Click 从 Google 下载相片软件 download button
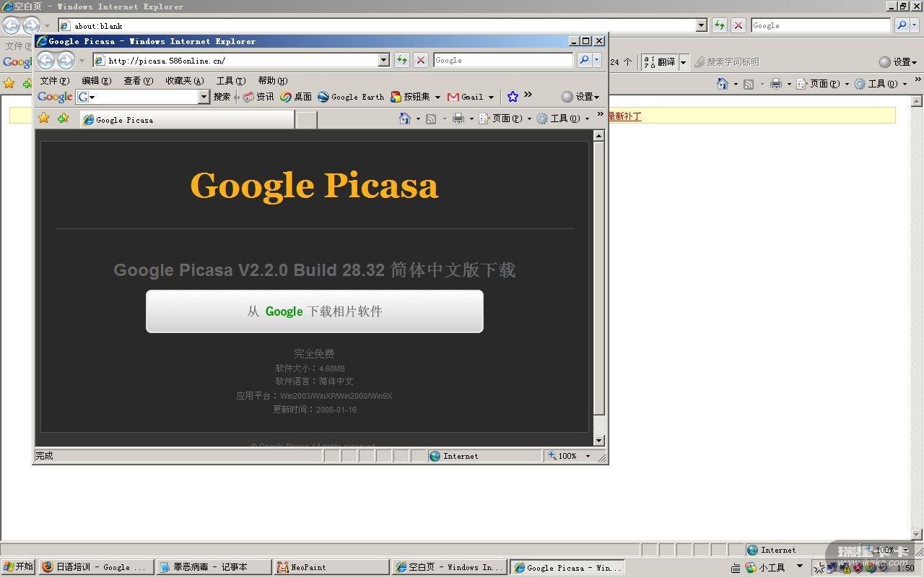This screenshot has width=924, height=578. (x=315, y=311)
